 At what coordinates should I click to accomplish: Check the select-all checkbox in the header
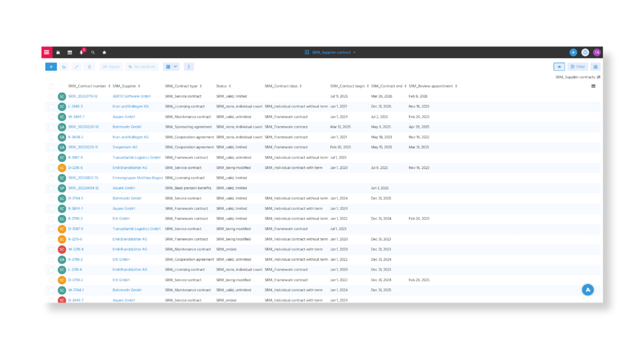(53, 85)
